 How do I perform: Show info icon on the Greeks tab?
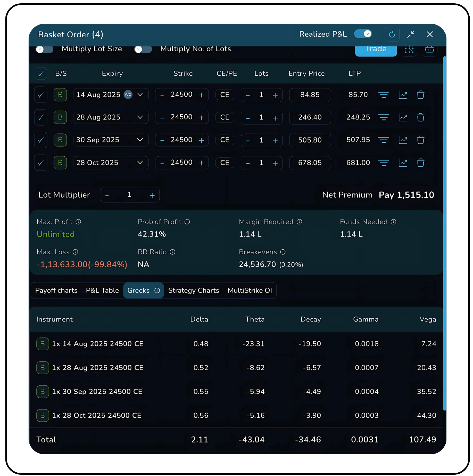tap(157, 291)
